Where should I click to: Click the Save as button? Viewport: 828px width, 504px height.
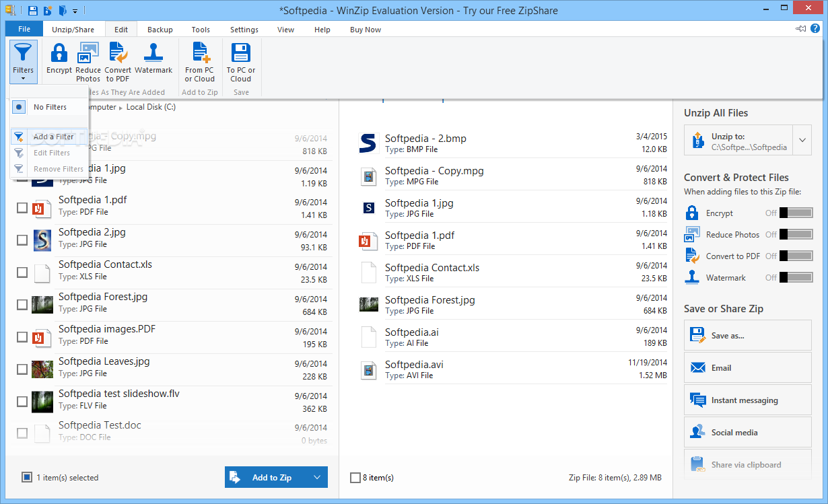(748, 335)
